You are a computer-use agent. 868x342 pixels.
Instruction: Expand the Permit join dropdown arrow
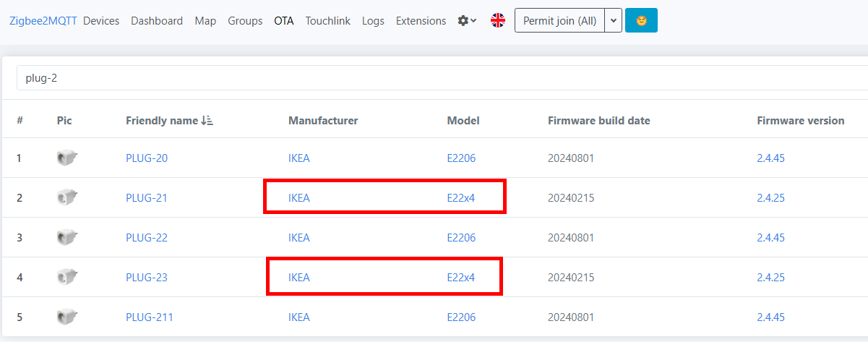click(x=613, y=20)
